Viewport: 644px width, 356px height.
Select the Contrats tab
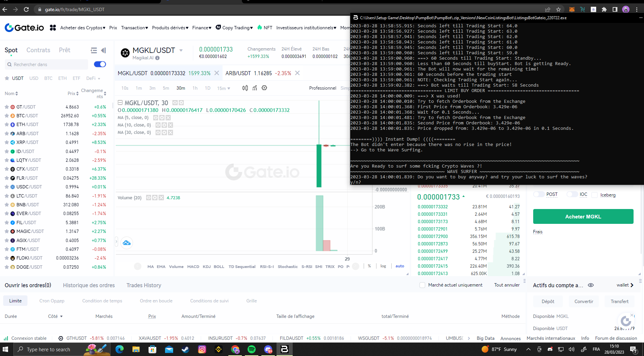(38, 50)
